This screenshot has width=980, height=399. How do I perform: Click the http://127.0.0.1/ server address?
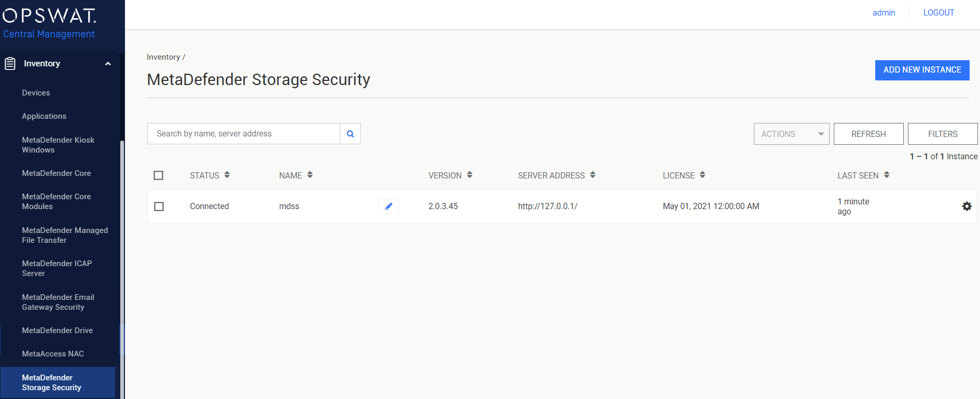coord(548,207)
